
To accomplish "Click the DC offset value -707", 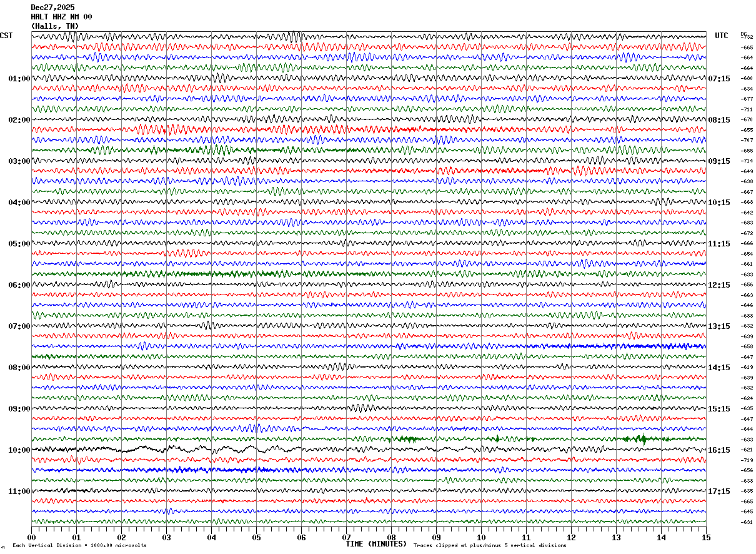I will tap(747, 141).
